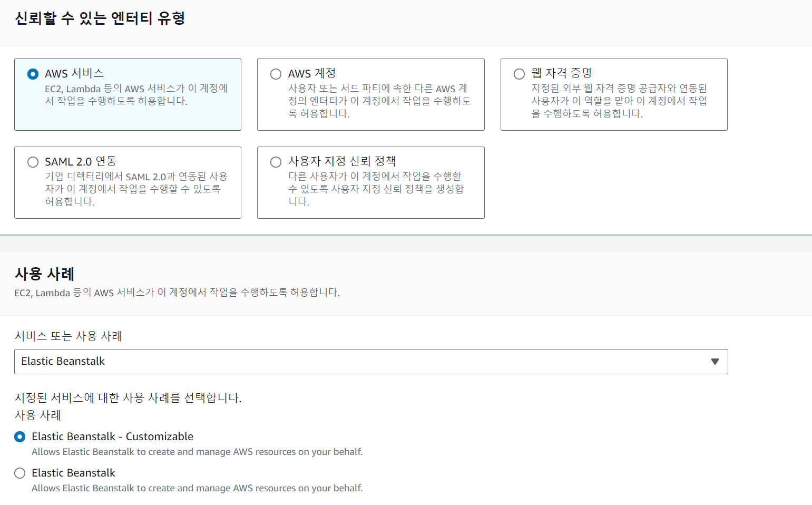Click the SAML 2.0 연동 card description
This screenshot has height=505, width=812.
click(136, 189)
